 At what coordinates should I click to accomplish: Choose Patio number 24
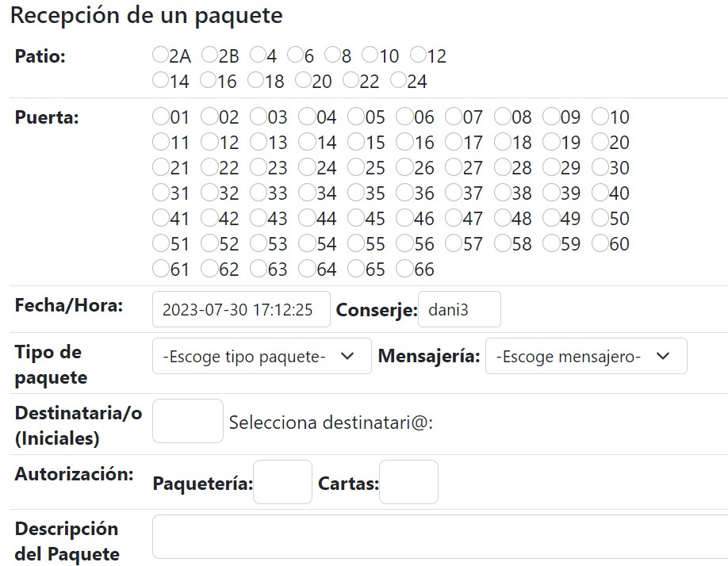coord(397,80)
